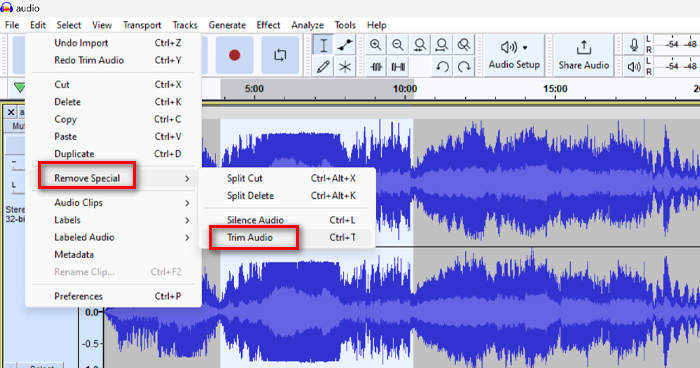Choose Split Cut

point(287,178)
